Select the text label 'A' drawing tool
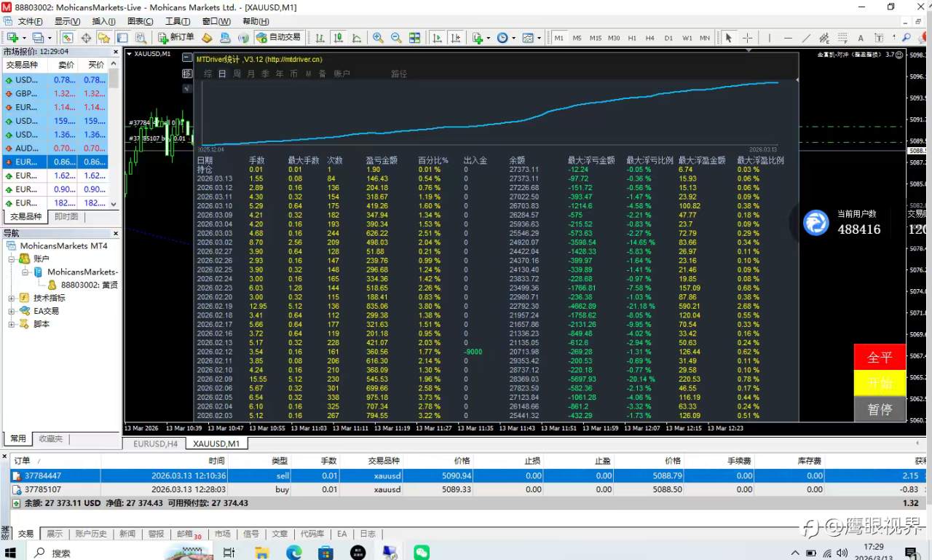 [861, 38]
